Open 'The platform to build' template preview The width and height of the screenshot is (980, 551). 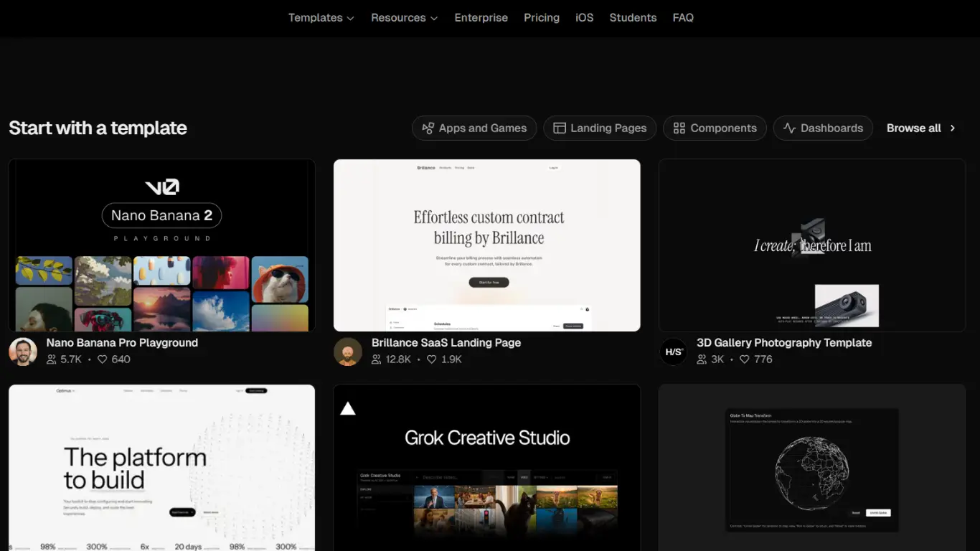pos(162,468)
